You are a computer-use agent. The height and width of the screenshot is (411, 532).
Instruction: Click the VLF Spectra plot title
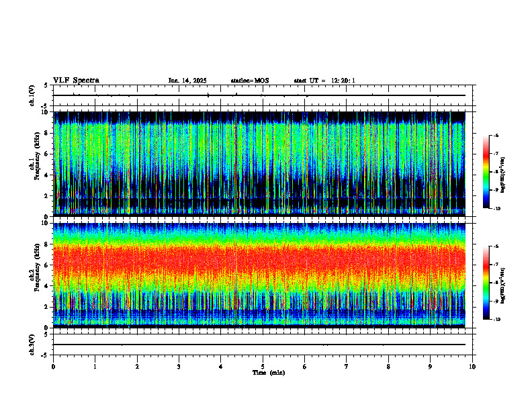[x=76, y=81]
